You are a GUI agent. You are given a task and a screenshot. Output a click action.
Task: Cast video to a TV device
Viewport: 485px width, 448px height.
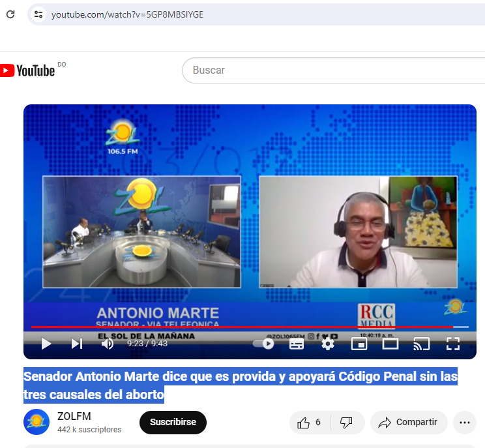[422, 344]
